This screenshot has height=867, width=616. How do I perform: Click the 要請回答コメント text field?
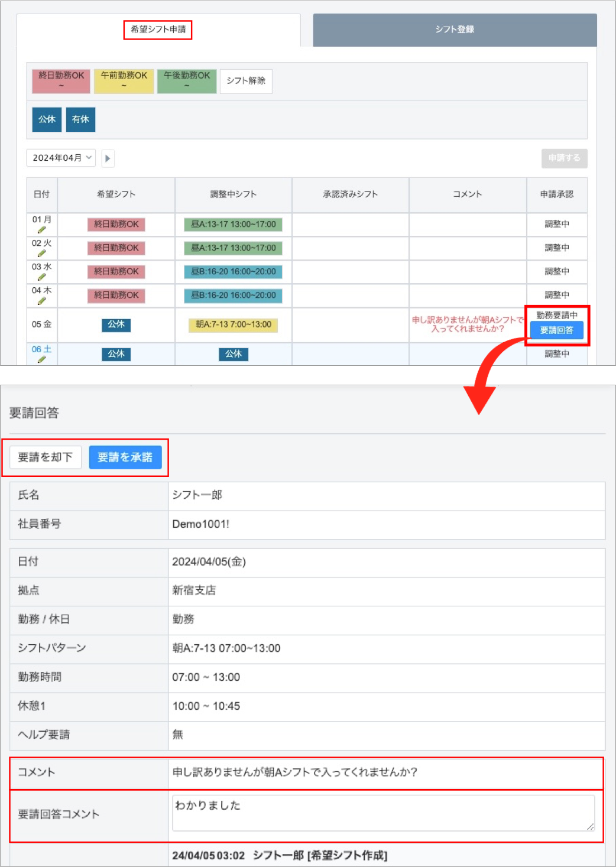click(x=383, y=813)
